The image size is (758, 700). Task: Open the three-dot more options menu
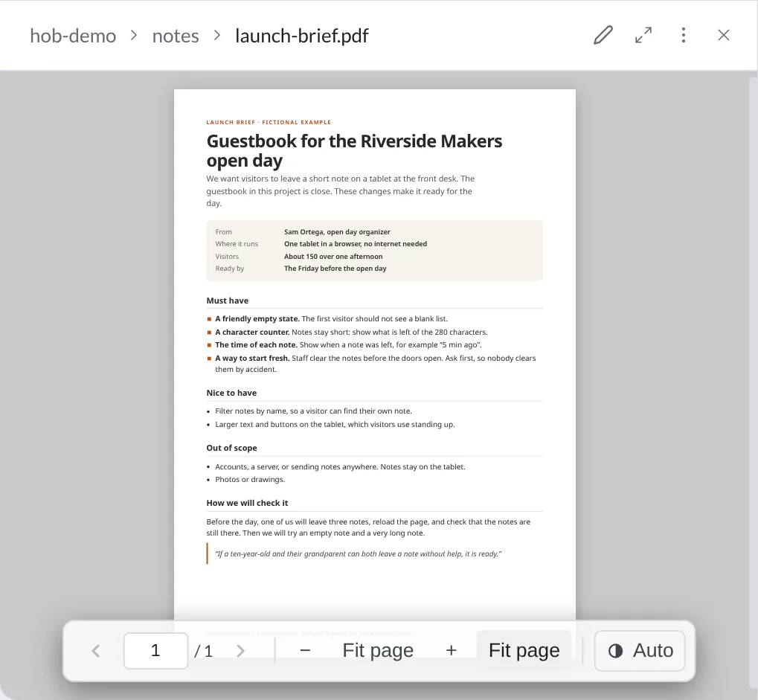(x=684, y=35)
